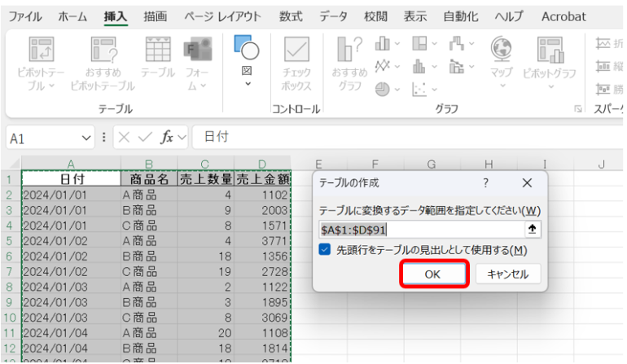
Task: Switch to the Automate (自動化) tab
Action: coord(461,16)
